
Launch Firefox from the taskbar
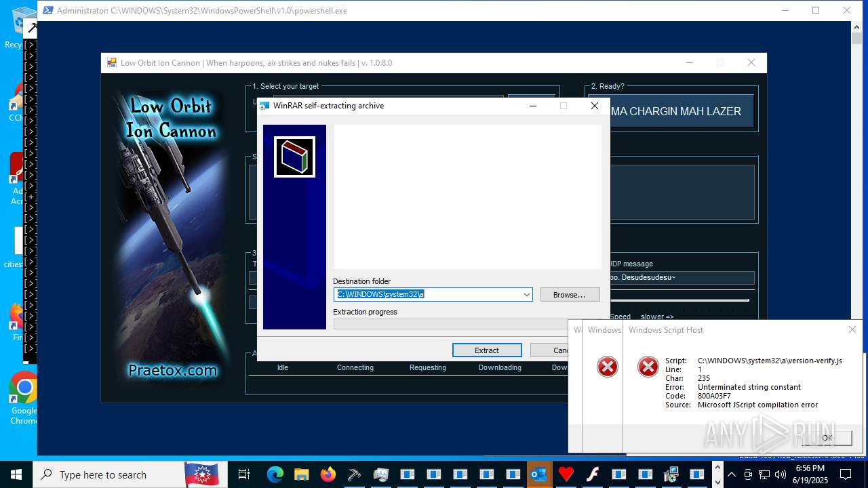[328, 474]
